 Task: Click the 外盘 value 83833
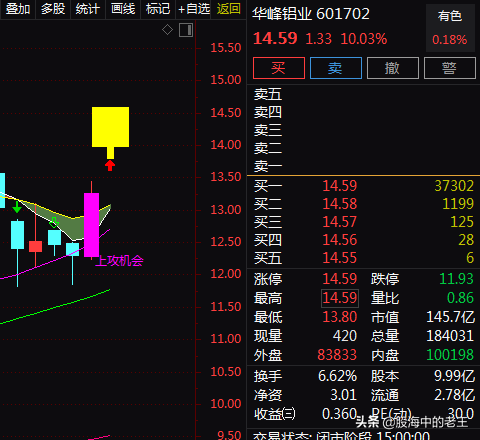point(337,355)
